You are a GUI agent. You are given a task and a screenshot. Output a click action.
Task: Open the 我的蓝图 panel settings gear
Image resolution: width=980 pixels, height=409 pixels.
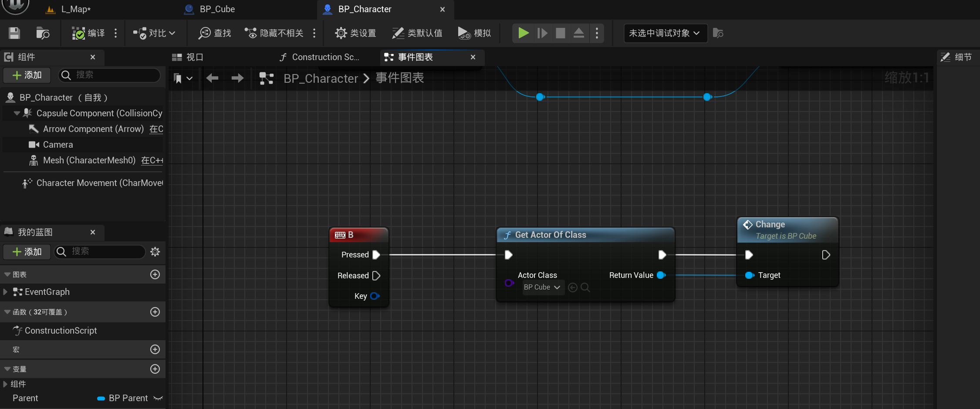tap(155, 252)
